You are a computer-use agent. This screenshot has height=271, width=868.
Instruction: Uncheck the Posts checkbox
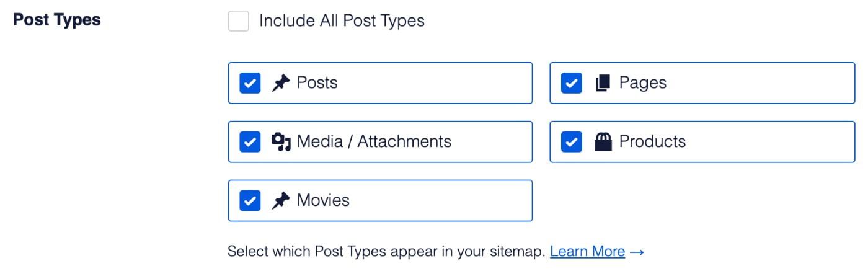(250, 83)
